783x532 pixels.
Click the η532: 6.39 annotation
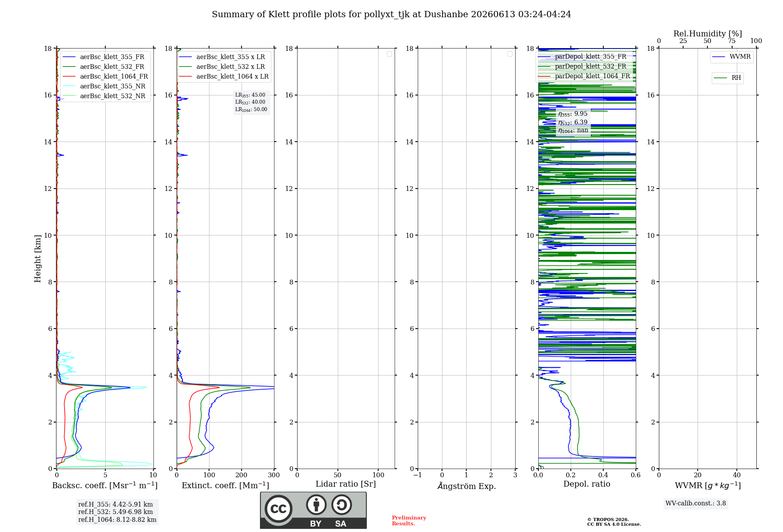tap(573, 122)
